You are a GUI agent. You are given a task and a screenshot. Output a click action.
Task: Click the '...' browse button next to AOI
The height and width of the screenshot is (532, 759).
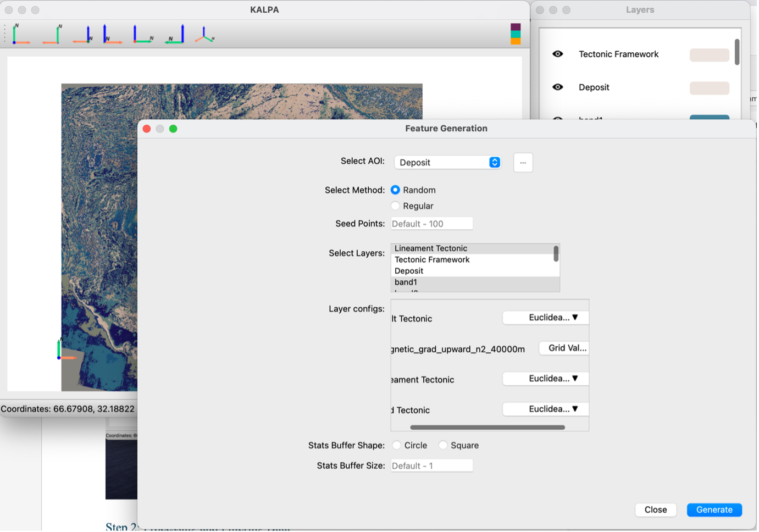point(523,162)
